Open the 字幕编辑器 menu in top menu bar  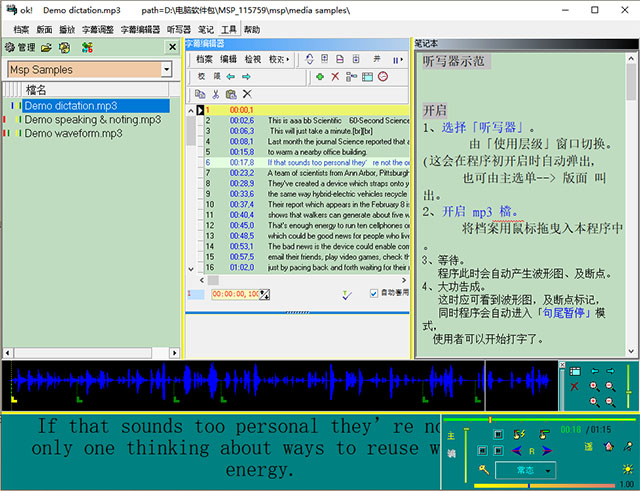[138, 30]
